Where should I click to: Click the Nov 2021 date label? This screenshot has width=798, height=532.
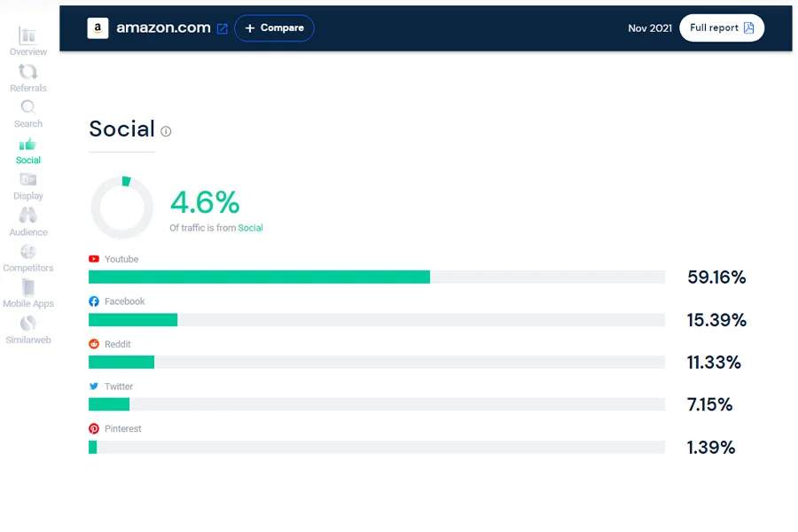[x=650, y=28]
